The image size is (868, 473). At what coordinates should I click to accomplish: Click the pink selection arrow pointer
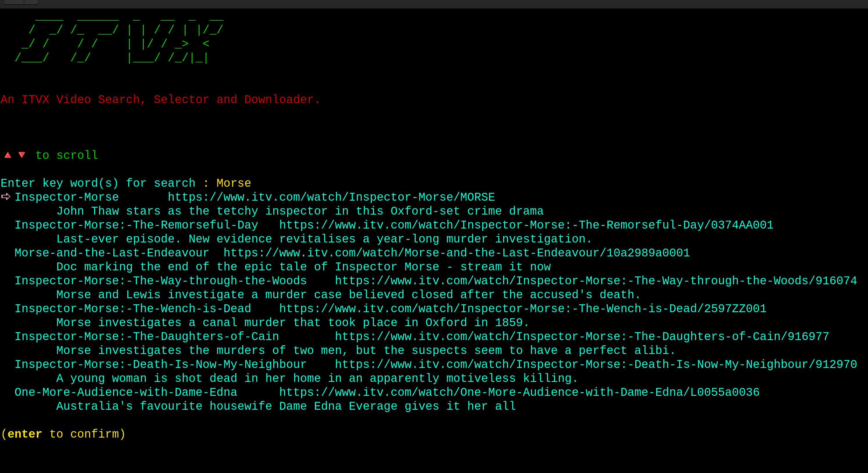[6, 197]
